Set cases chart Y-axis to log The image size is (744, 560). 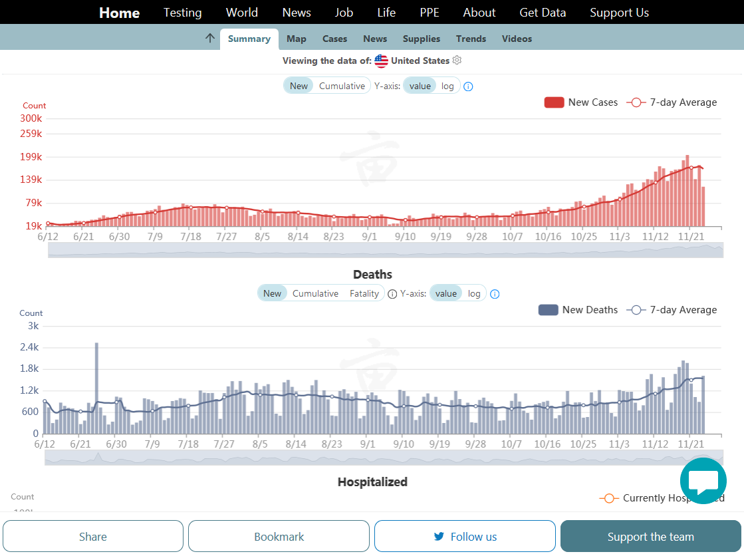click(x=447, y=86)
